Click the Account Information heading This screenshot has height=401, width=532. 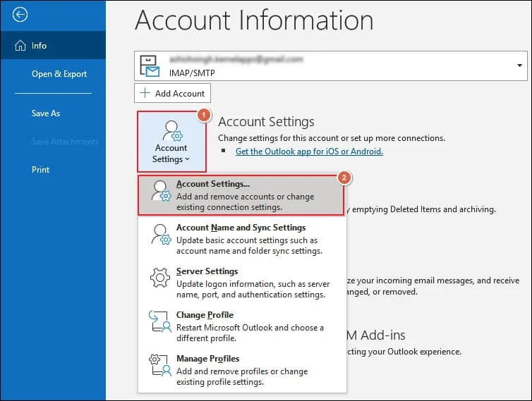click(x=254, y=20)
